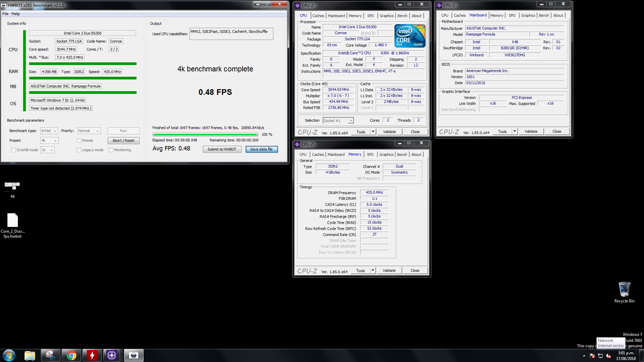Open the Action Center flag tray icon
644x362 pixels.
592,356
